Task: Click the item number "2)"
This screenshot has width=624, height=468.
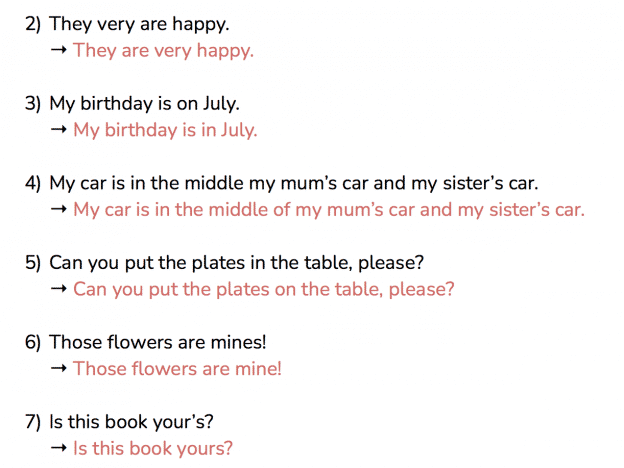Action: pyautogui.click(x=33, y=25)
